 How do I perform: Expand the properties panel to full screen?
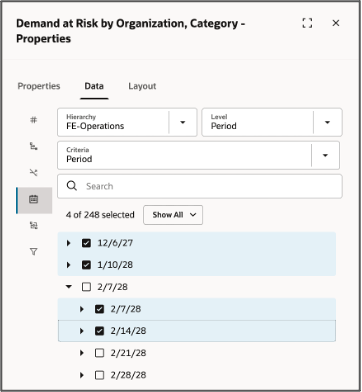[x=307, y=23]
